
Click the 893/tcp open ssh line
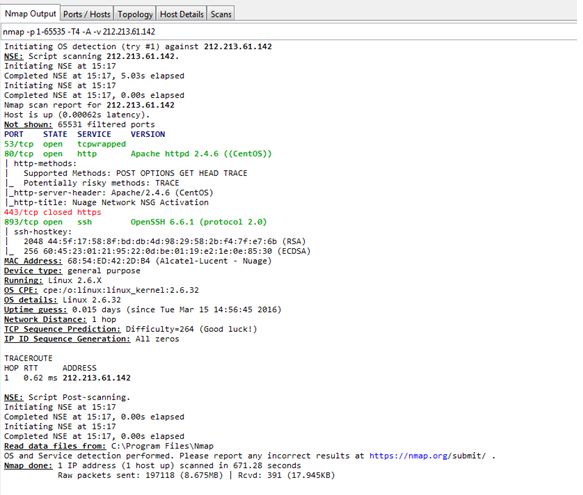pyautogui.click(x=135, y=222)
